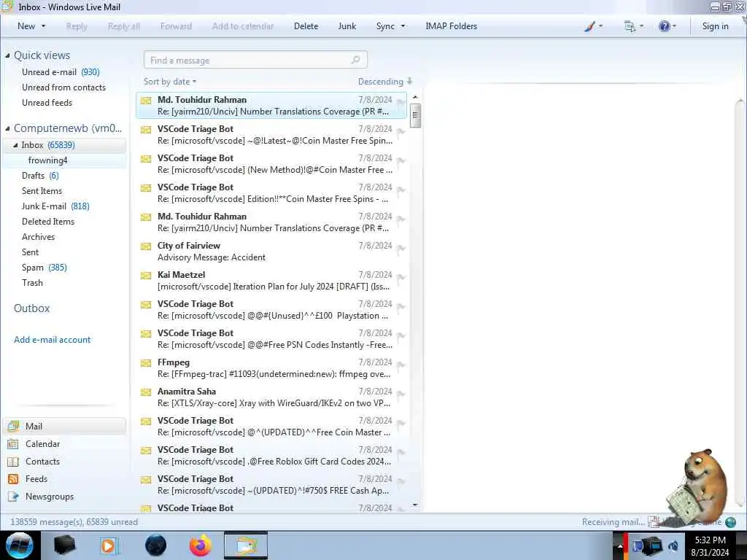Click the Find a message search box
747x560 pixels.
click(x=255, y=60)
